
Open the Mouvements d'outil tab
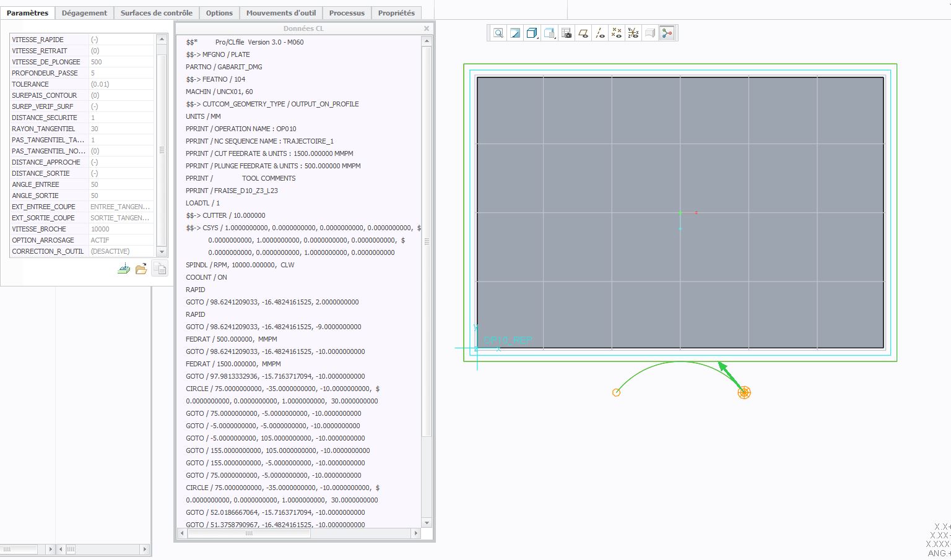281,13
